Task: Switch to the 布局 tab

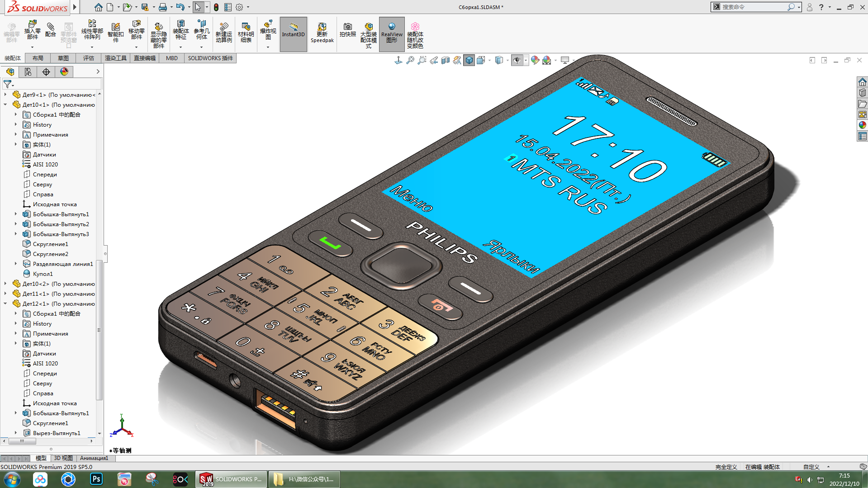Action: (38, 58)
